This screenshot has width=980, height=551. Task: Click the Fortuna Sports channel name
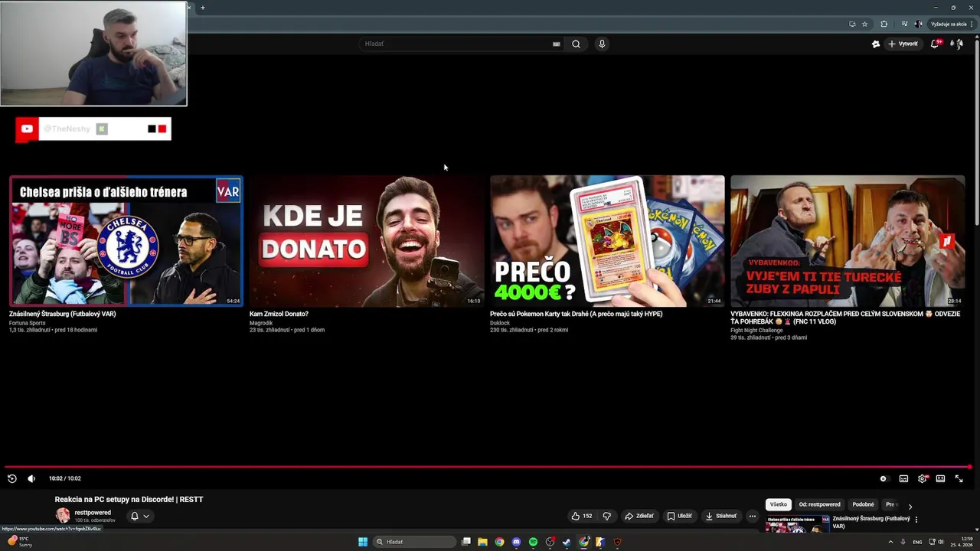click(27, 323)
